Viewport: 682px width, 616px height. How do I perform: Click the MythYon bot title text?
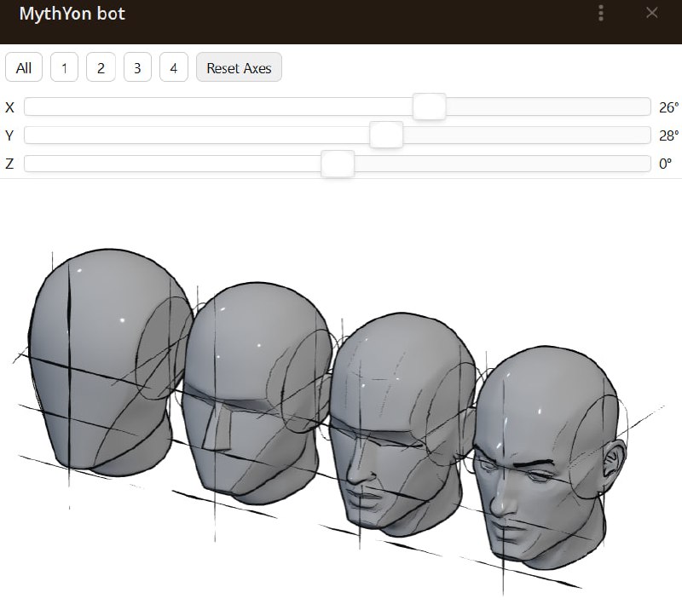click(72, 14)
